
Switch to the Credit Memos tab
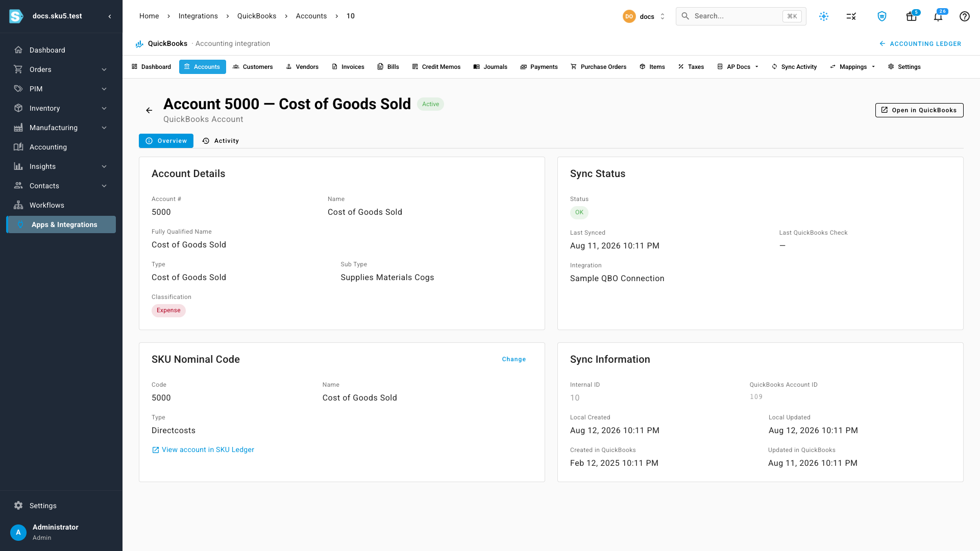tap(436, 67)
